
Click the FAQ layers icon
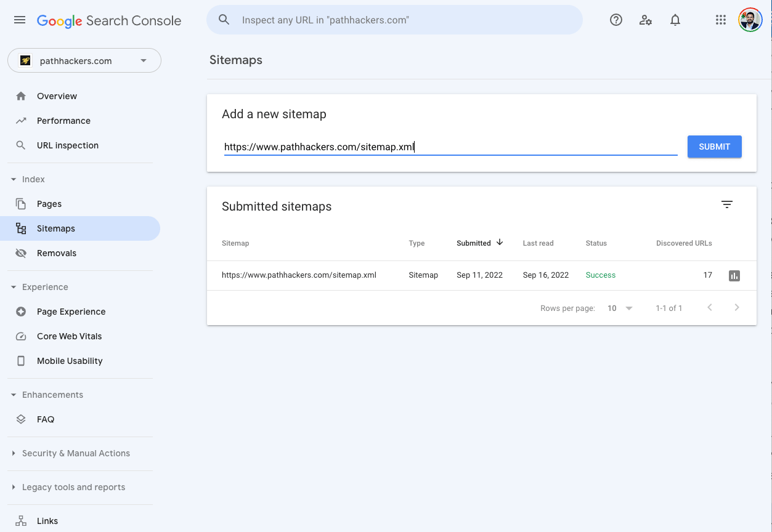coord(21,419)
